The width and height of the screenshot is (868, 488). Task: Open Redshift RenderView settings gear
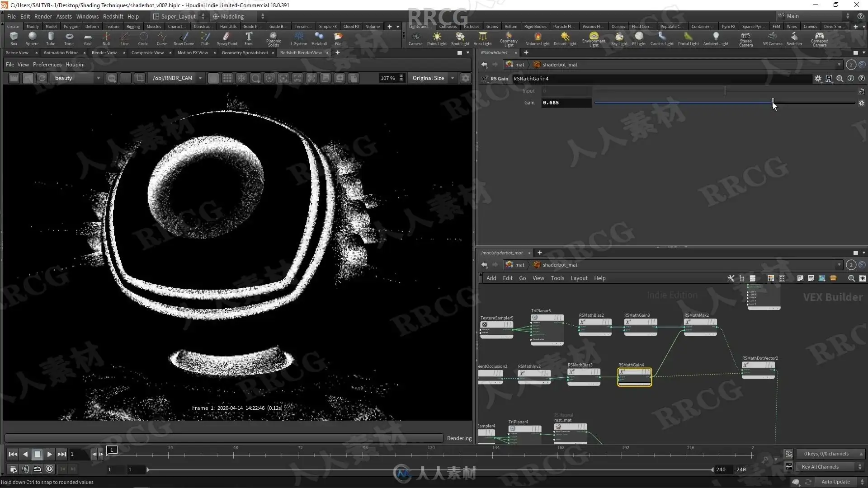465,78
